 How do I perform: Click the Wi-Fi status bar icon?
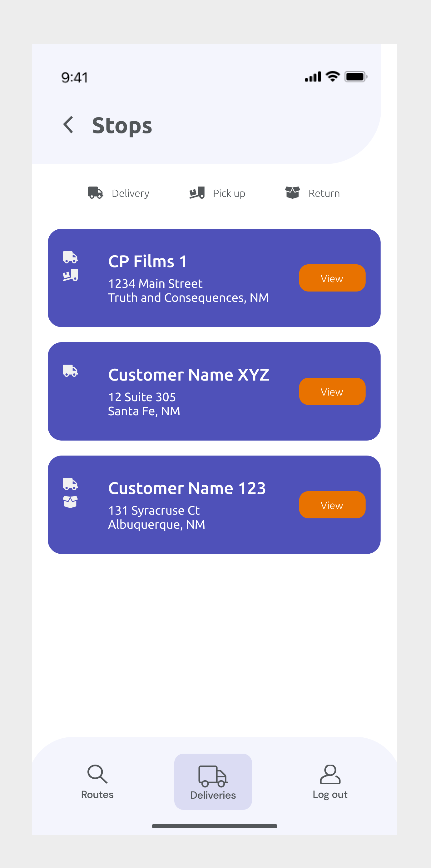(x=333, y=77)
